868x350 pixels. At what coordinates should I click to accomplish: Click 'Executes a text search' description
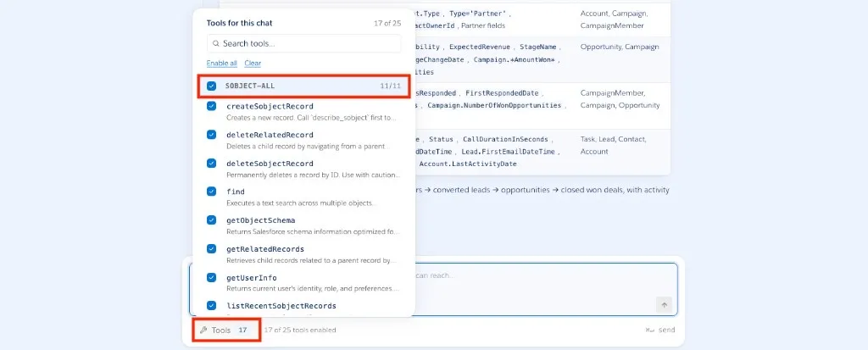click(x=301, y=203)
